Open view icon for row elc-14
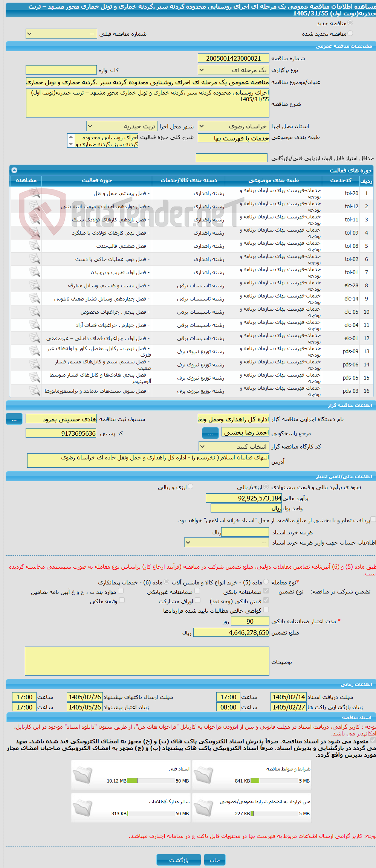376x868 pixels. [35, 299]
